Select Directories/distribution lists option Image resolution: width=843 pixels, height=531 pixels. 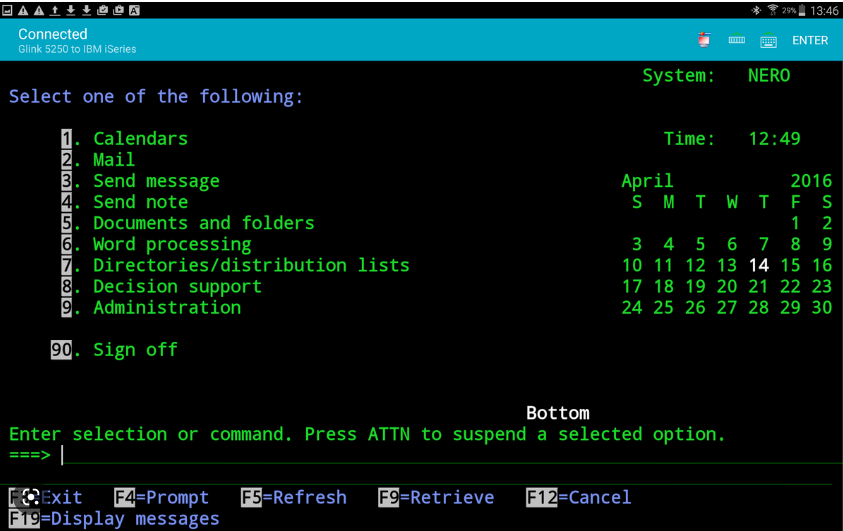coord(250,265)
